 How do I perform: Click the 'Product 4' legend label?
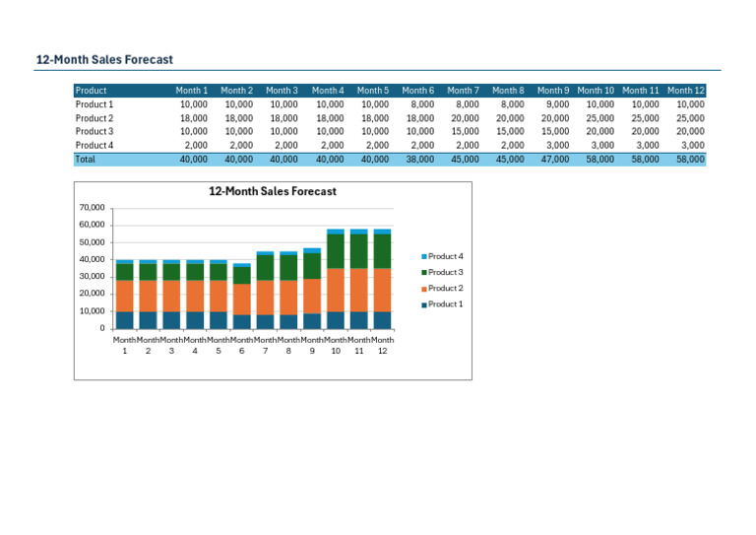click(446, 256)
